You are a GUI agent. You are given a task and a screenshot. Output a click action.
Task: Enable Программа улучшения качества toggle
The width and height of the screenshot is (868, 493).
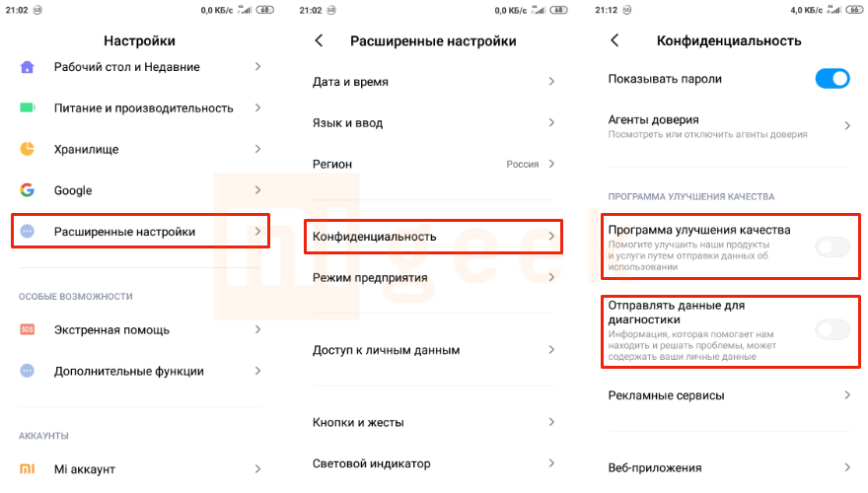click(x=832, y=247)
